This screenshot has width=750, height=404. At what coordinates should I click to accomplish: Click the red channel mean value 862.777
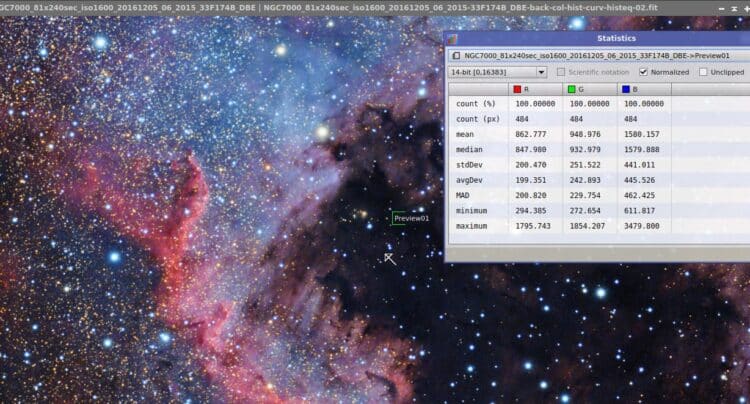pyautogui.click(x=530, y=134)
